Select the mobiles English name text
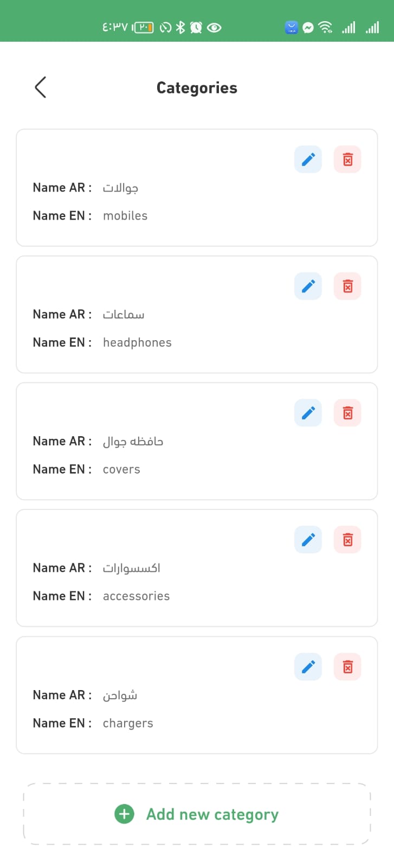 click(125, 216)
